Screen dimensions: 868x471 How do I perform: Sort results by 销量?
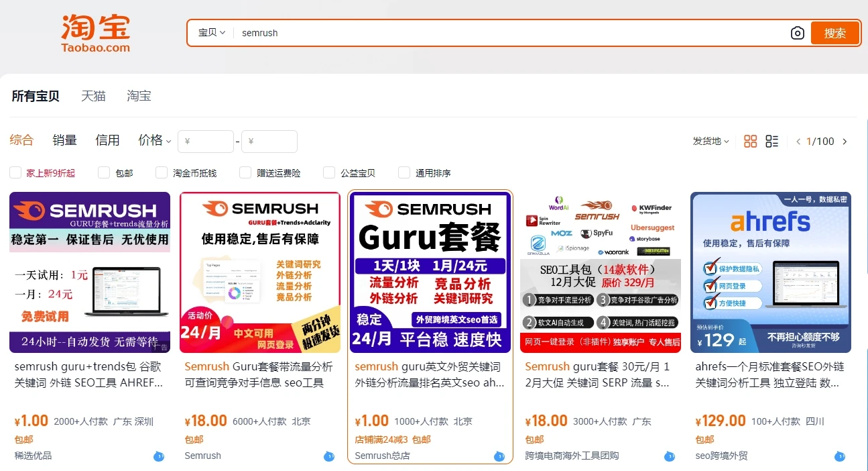(x=65, y=140)
